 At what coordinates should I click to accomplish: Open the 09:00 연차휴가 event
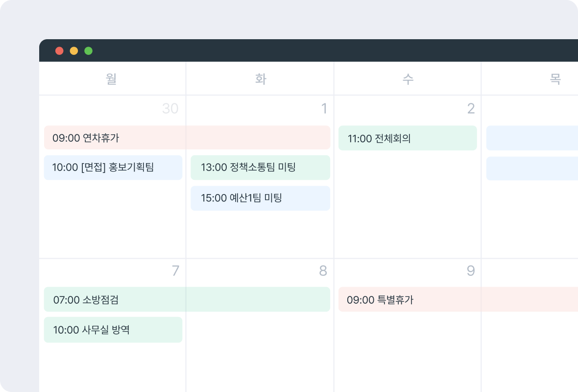tap(187, 138)
